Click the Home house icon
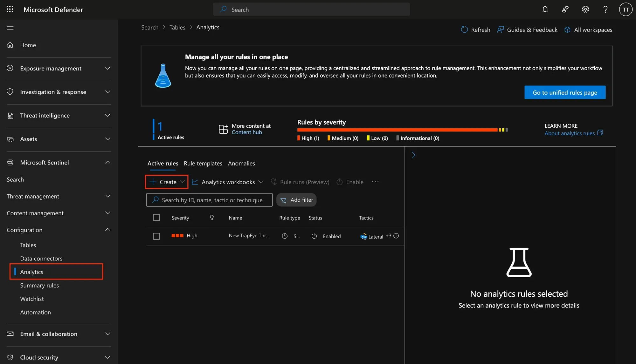This screenshot has height=364, width=636. click(10, 45)
